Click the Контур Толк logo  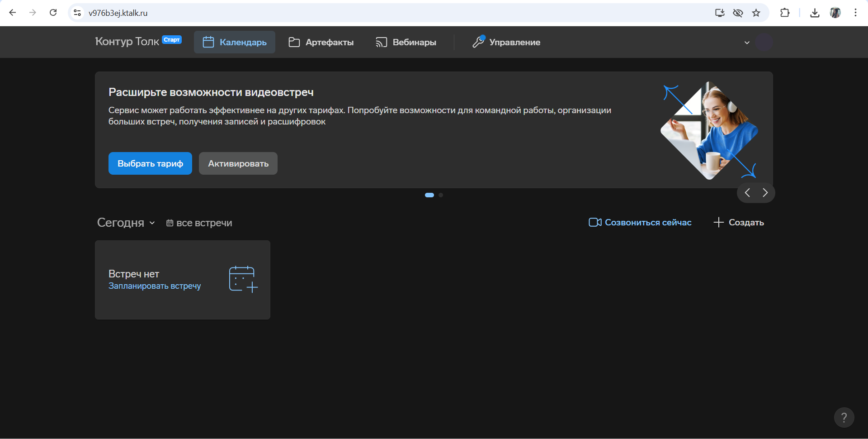(x=127, y=42)
